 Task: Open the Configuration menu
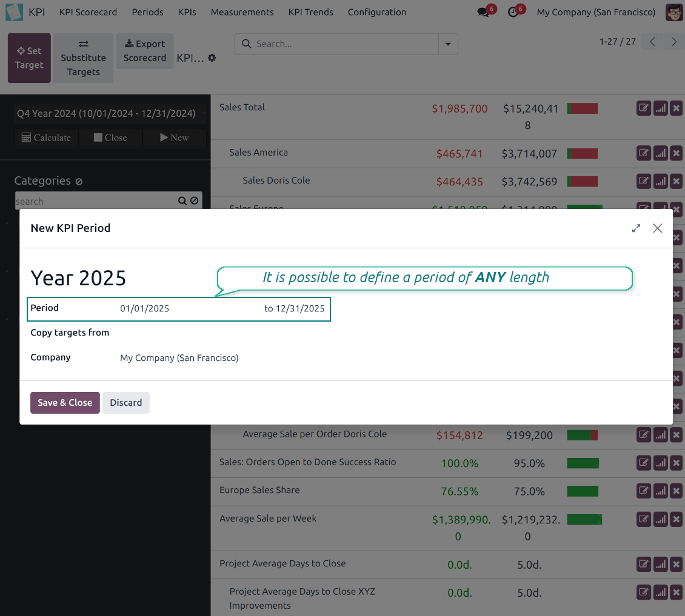[x=376, y=12]
